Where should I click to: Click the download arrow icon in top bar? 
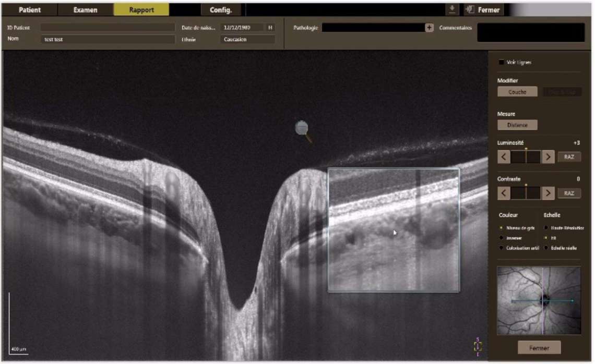click(451, 10)
